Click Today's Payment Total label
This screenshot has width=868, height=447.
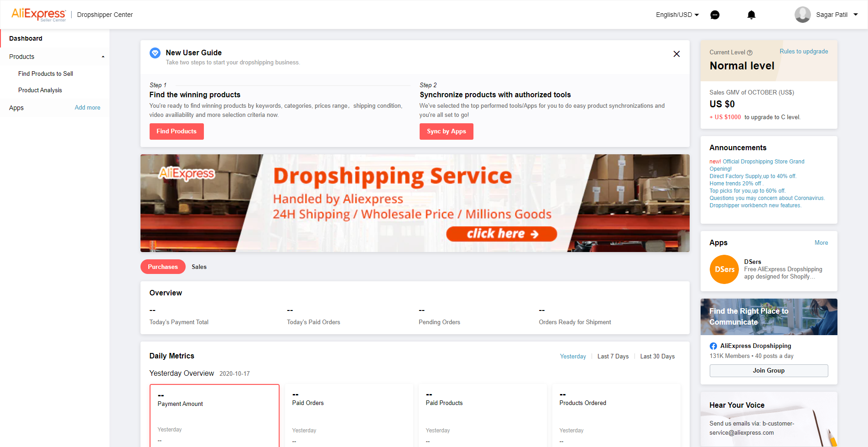pos(179,322)
